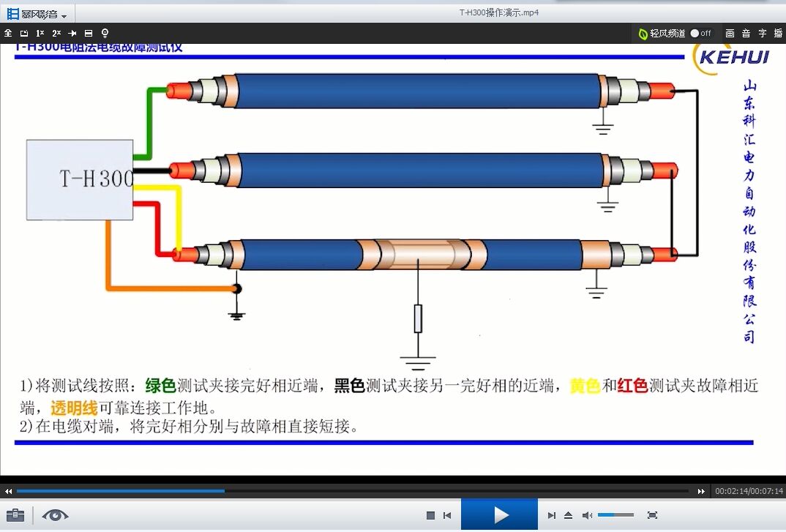Stop the current video playback
Screen dimensions: 786x532
tap(431, 514)
